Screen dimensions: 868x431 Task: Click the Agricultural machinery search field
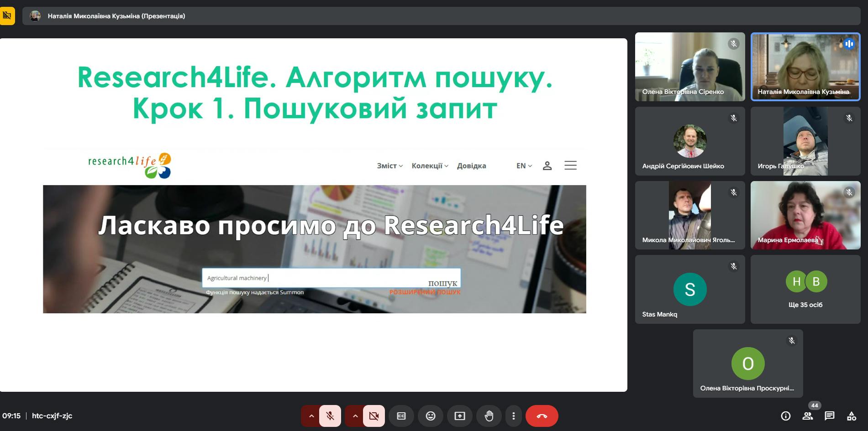coord(331,278)
